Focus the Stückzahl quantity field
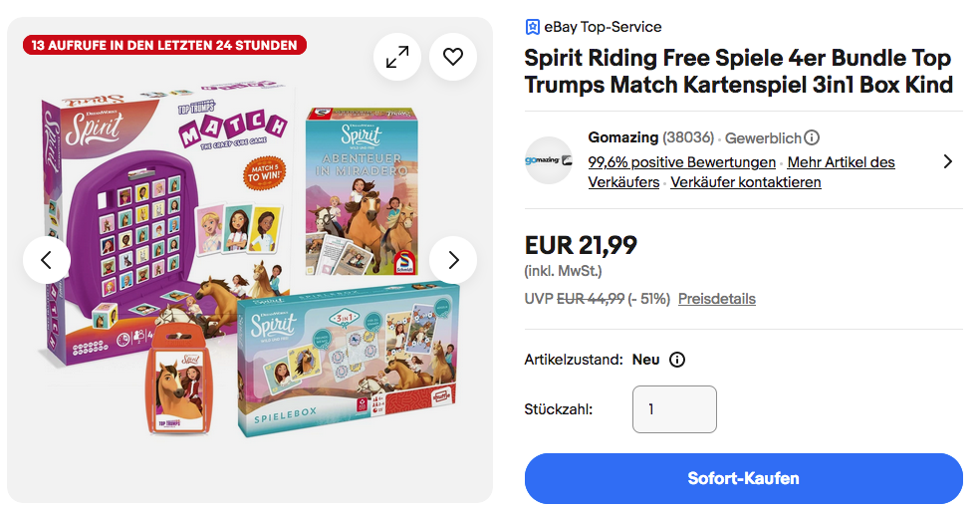980x509 pixels. pyautogui.click(x=673, y=409)
